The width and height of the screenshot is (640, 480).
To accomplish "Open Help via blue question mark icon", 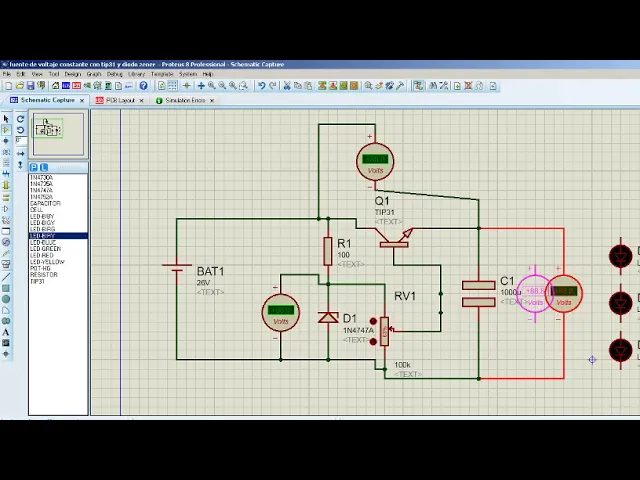I will point(143,86).
